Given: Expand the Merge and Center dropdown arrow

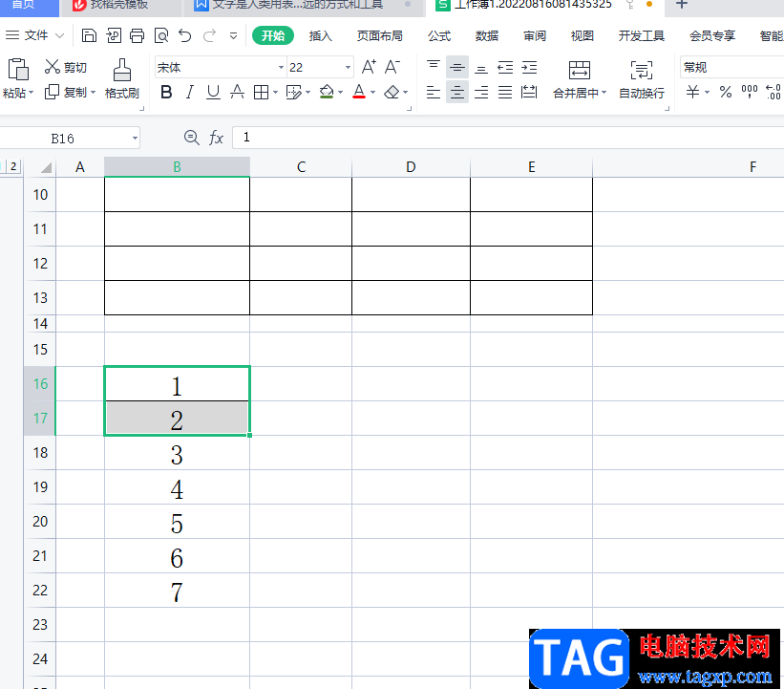Looking at the screenshot, I should tap(604, 93).
